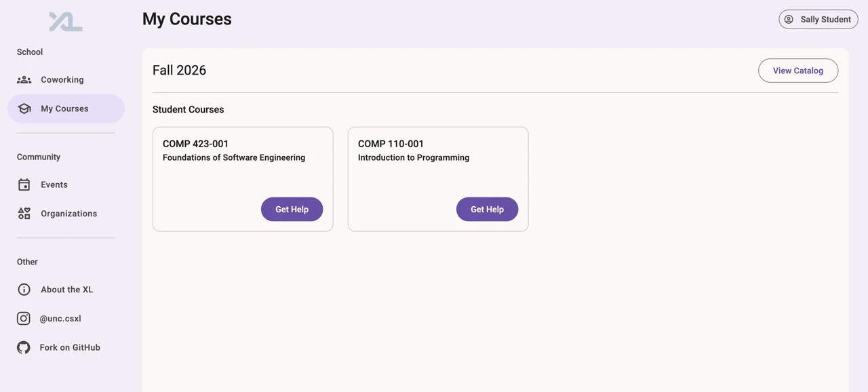The height and width of the screenshot is (392, 868).
Task: Open the COMP 110-001 course card
Action: pos(438,179)
